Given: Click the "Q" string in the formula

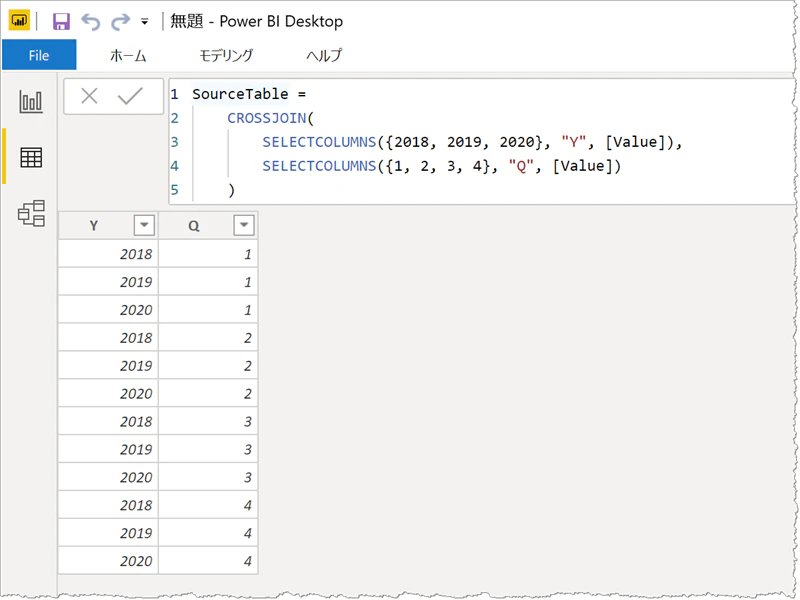Looking at the screenshot, I should point(521,166).
